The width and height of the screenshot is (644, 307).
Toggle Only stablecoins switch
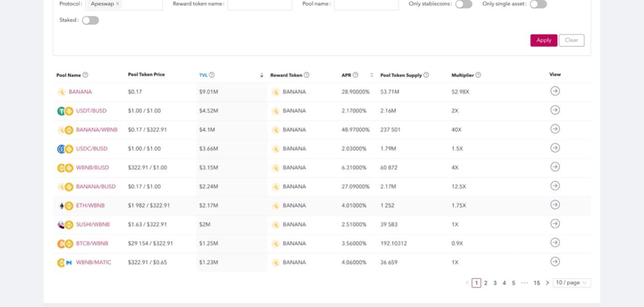pyautogui.click(x=463, y=4)
